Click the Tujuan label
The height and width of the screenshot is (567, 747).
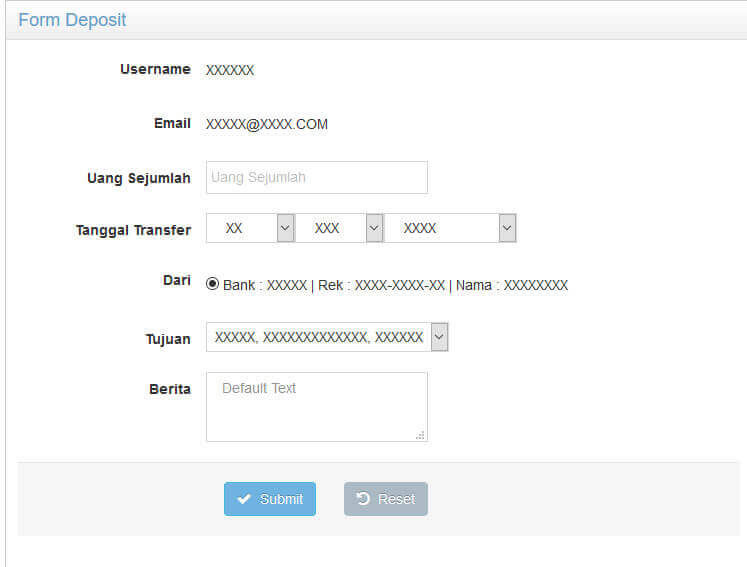point(168,339)
